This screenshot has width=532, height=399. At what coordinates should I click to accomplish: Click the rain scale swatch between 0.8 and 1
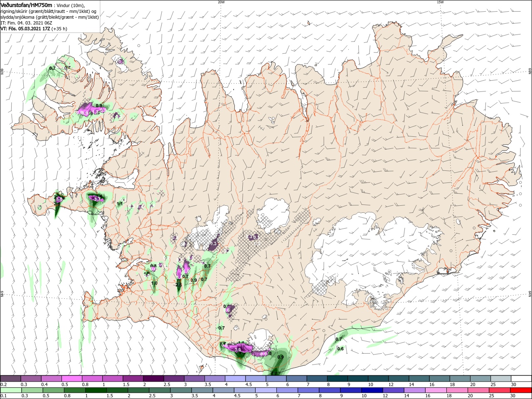pos(74,390)
